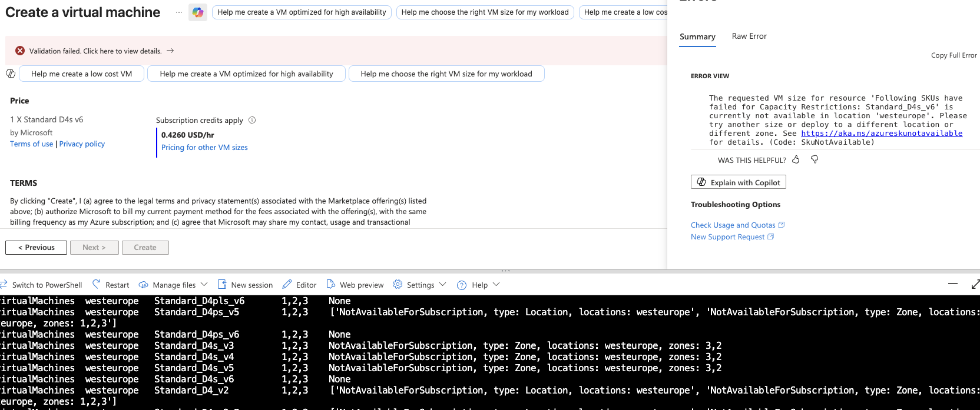The width and height of the screenshot is (980, 410).
Task: Click top 'Help me choose the right VM size' suggestion
Action: point(485,12)
